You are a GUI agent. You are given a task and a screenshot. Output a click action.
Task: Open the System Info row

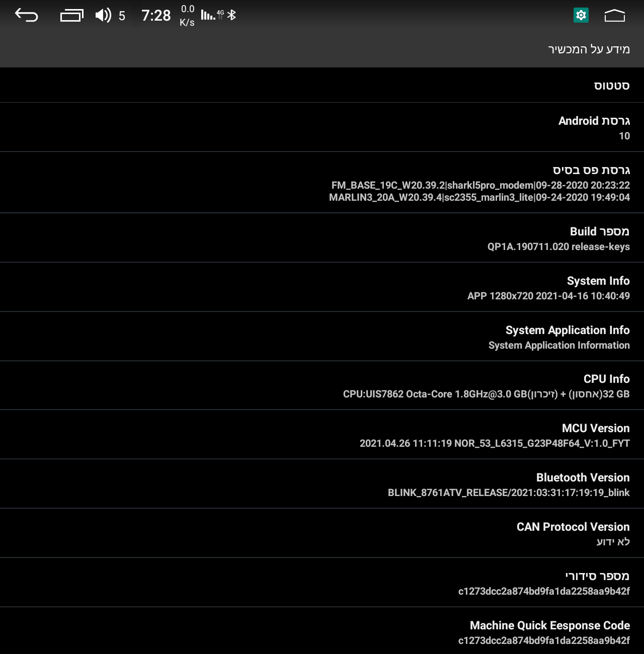322,287
